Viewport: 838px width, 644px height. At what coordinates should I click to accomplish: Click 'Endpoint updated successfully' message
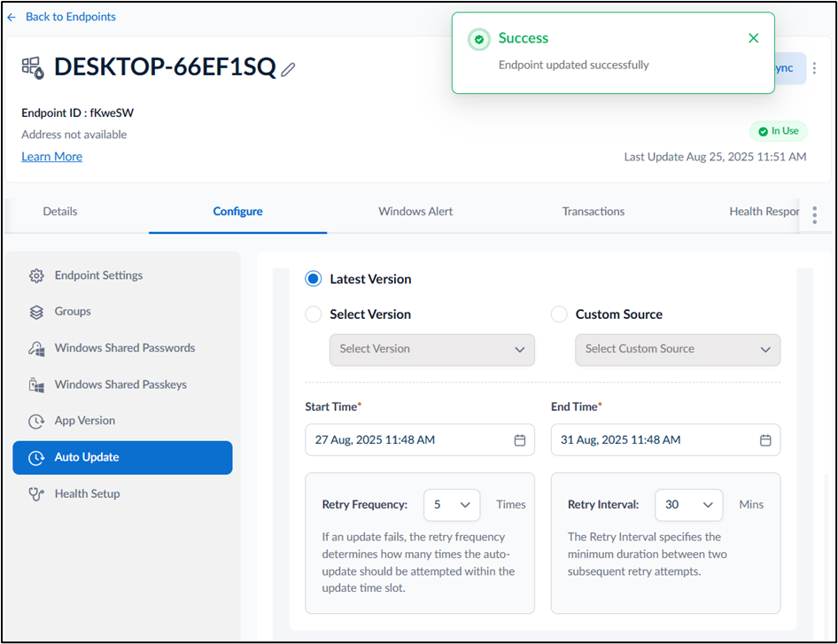click(x=573, y=65)
